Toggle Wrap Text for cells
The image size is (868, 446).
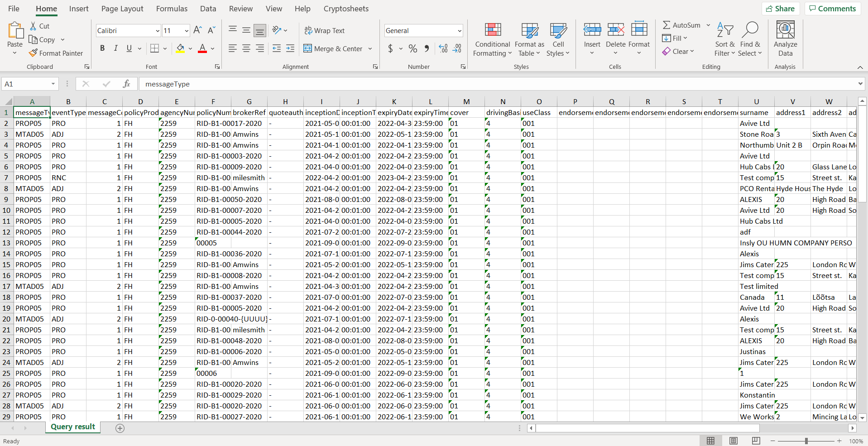tap(325, 30)
